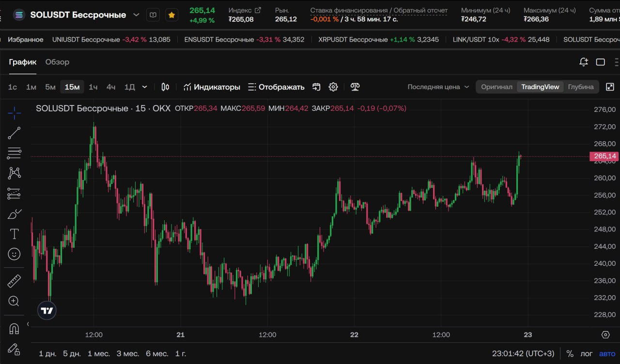
Task: Click the TradingView logo
Action: coord(47,310)
